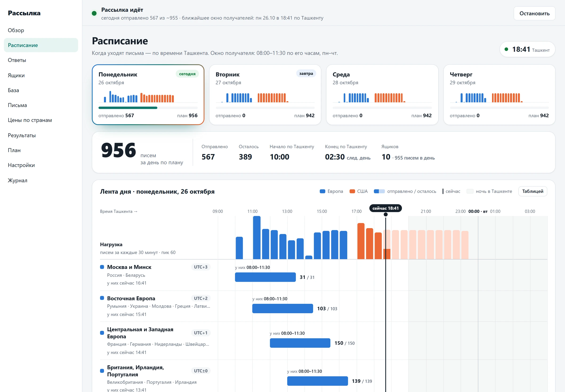Click the green status dot beside Рассылка идёт

point(94,13)
